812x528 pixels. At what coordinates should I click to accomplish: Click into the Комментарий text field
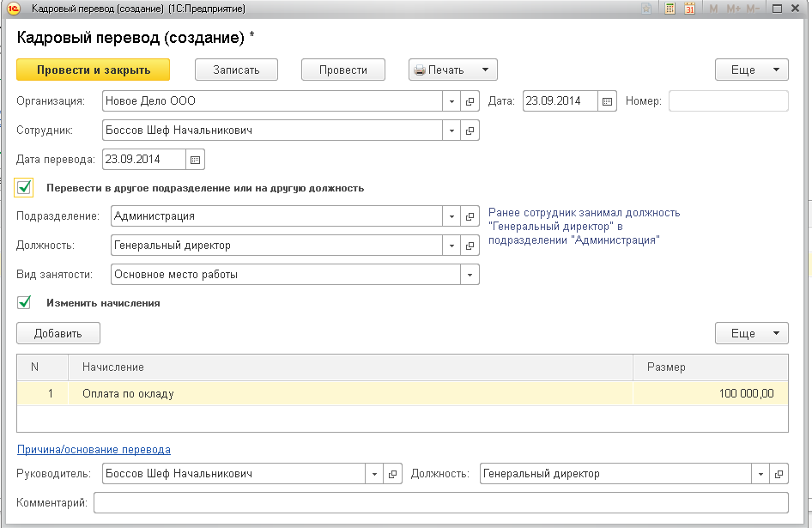click(440, 502)
